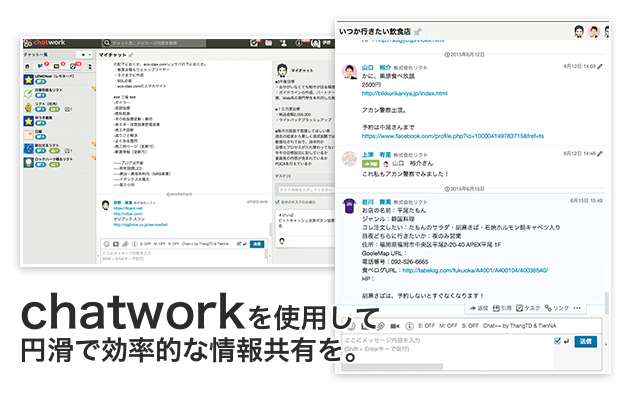Open task list icon in top bar

(254, 42)
